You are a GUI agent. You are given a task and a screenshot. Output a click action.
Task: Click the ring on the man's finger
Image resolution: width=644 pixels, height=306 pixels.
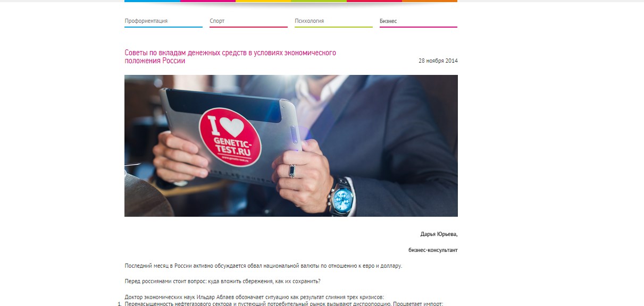pos(291,171)
